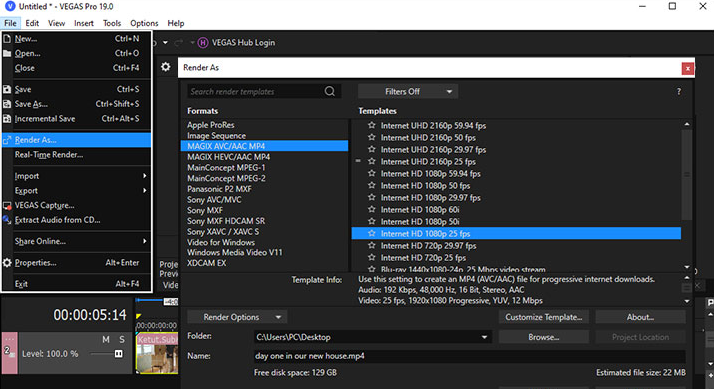Click the templates list vertical scrollbar
Screen dimensions: 714x389
tap(687, 174)
